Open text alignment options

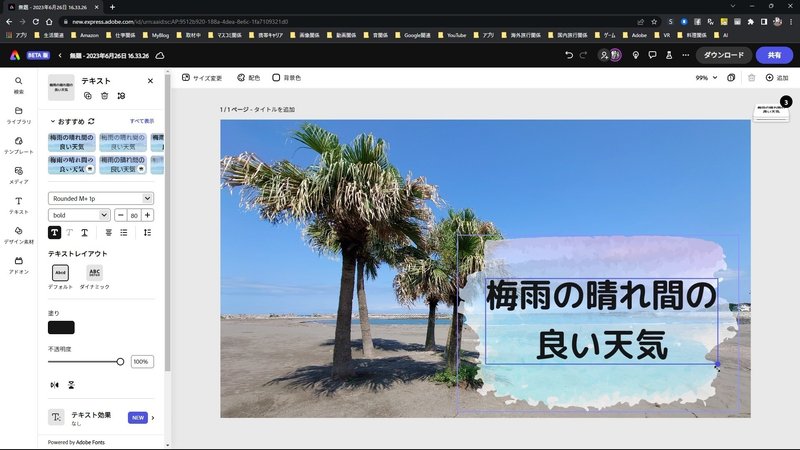coord(109,233)
